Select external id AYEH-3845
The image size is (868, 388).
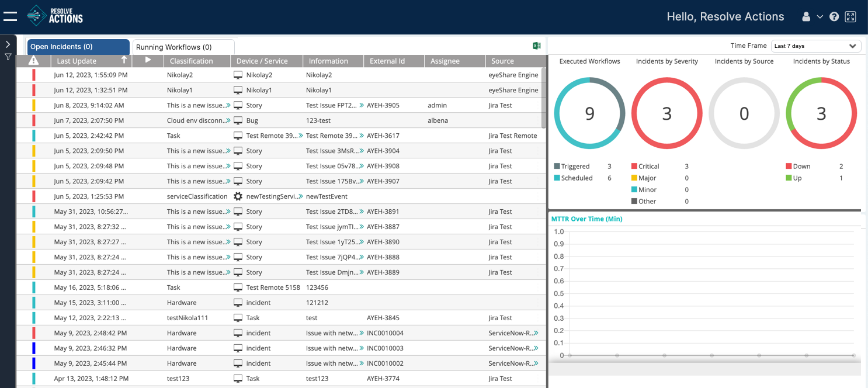click(x=383, y=318)
